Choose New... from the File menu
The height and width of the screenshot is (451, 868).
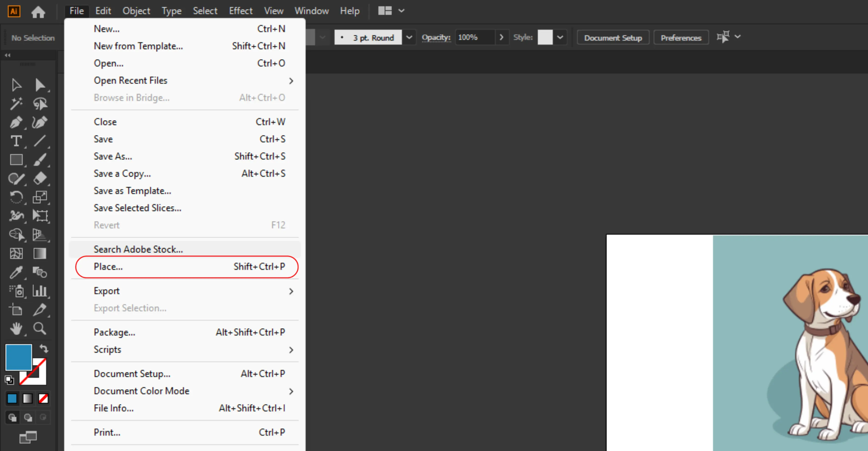(185, 29)
